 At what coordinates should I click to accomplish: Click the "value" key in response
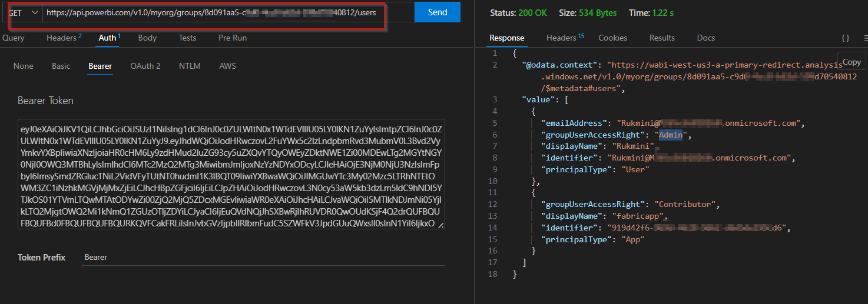point(538,100)
